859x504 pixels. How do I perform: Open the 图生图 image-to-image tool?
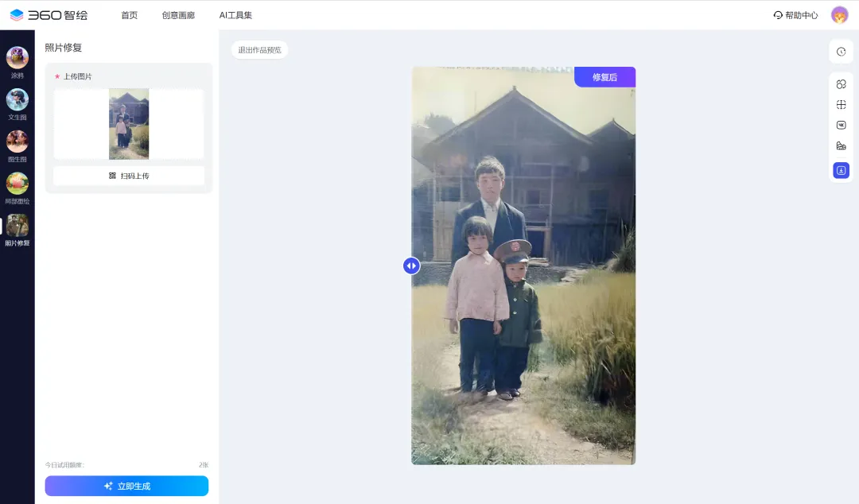[17, 142]
